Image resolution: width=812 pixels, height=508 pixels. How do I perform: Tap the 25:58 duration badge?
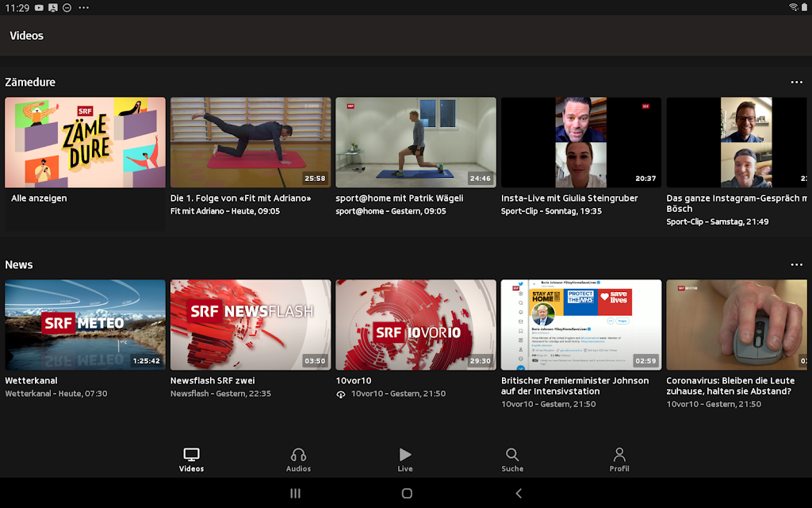[x=315, y=179]
